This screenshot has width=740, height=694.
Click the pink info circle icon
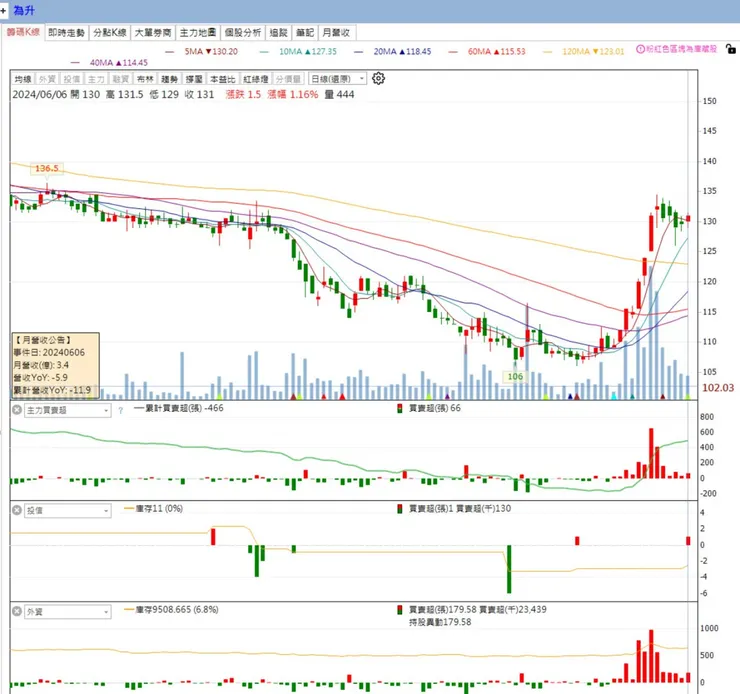coord(640,49)
